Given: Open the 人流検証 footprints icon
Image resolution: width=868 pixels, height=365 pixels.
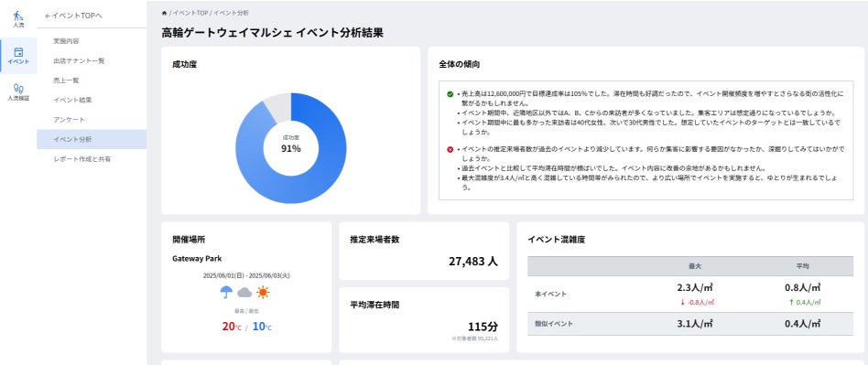Looking at the screenshot, I should tap(18, 88).
